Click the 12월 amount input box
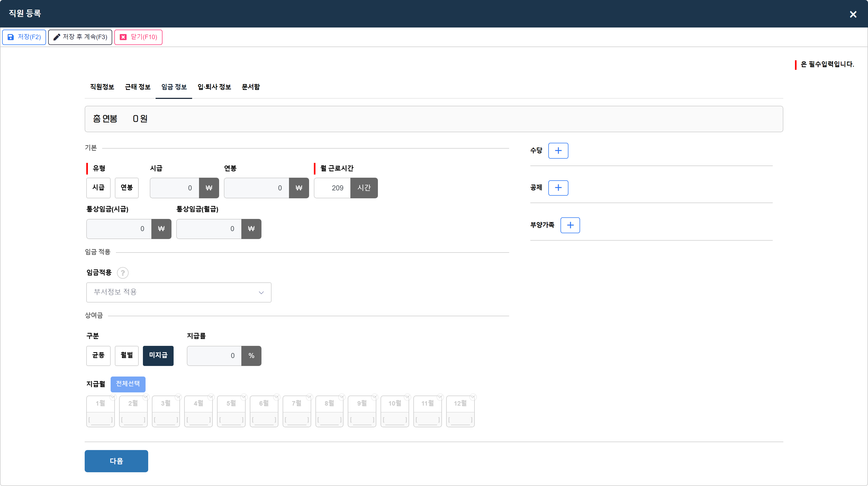Screen dimensions: 868x486 (x=460, y=420)
